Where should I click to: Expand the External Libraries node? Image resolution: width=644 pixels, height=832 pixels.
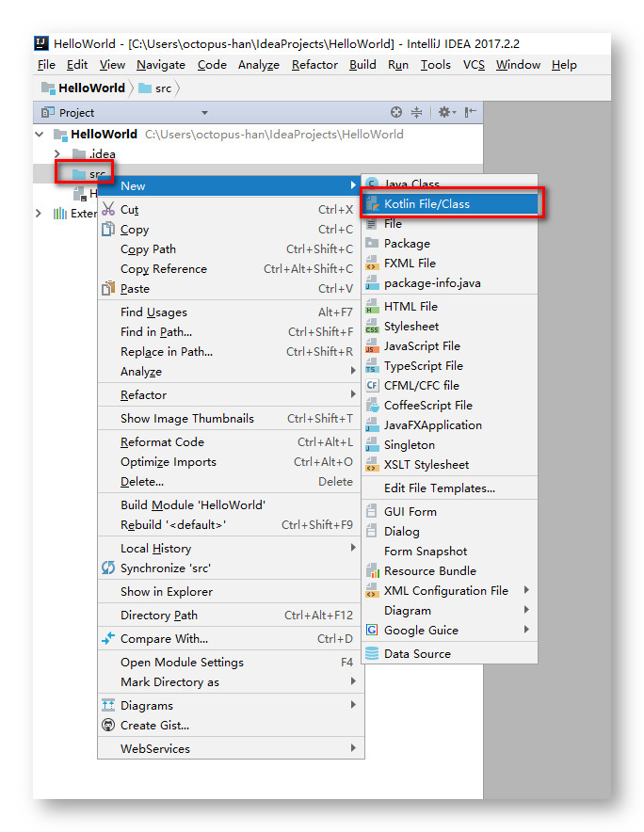coord(39,214)
